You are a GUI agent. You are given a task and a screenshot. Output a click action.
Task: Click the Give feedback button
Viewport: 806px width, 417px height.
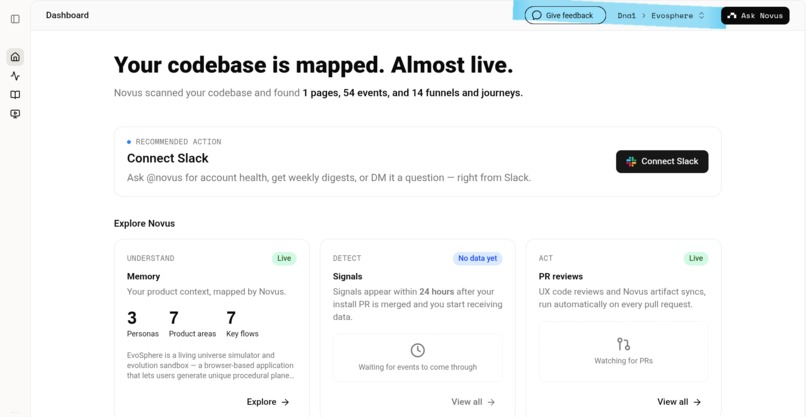coord(565,15)
